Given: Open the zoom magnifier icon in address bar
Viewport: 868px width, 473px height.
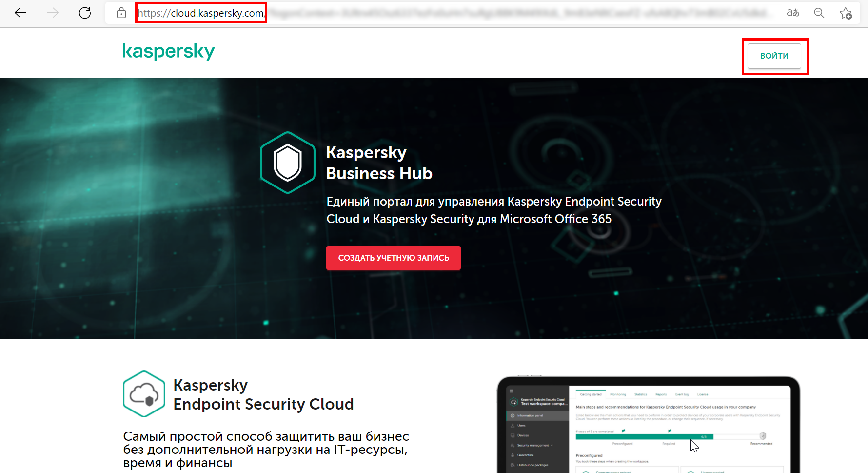Looking at the screenshot, I should [x=819, y=13].
